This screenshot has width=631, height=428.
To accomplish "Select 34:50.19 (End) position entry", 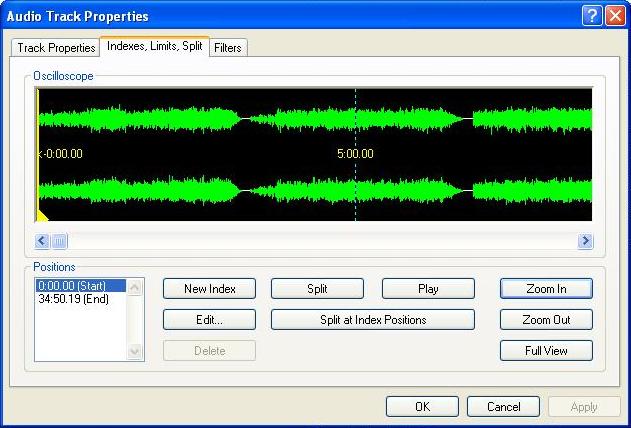I will tap(72, 298).
